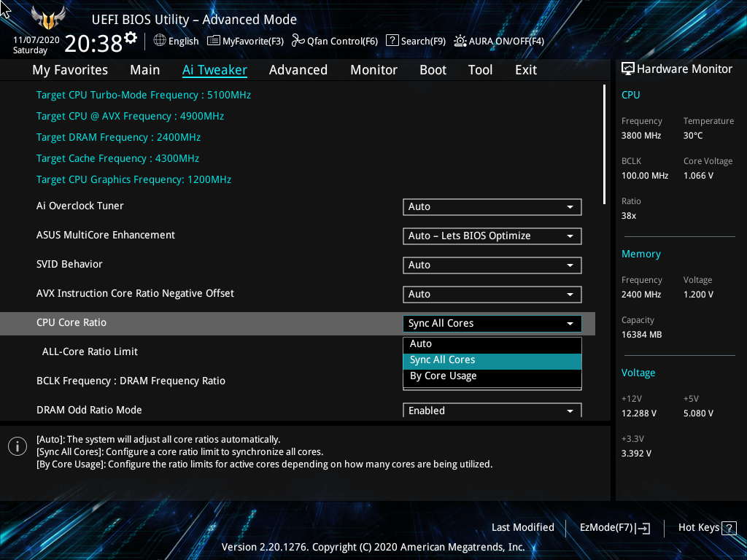
Task: Switch to the Monitor tab
Action: click(374, 70)
